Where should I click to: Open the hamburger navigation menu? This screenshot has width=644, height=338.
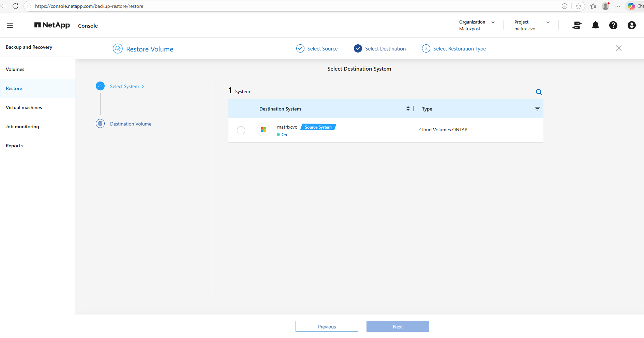tap(10, 25)
